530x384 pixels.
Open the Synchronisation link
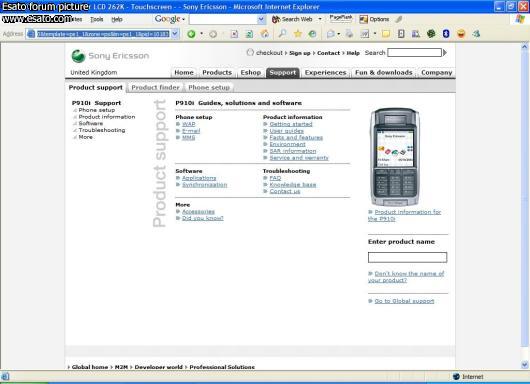pos(204,185)
